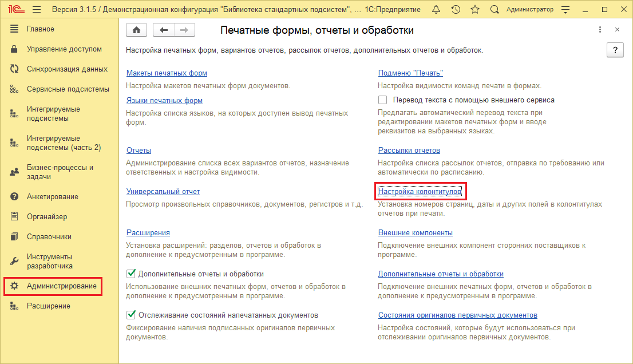Navigate back with the left arrow
Image resolution: width=633 pixels, height=364 pixels.
click(x=164, y=30)
